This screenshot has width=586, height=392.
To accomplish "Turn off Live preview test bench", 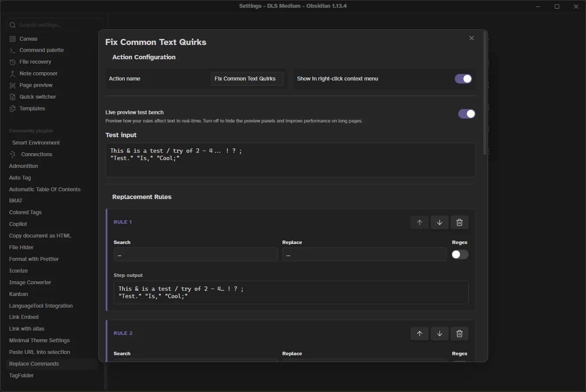I will 466,114.
